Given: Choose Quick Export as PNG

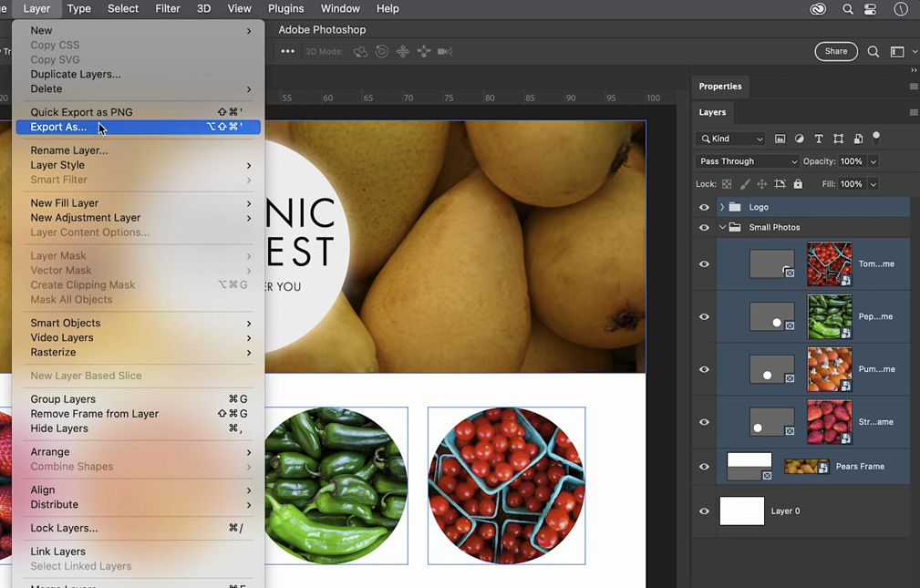Looking at the screenshot, I should 138,112.
